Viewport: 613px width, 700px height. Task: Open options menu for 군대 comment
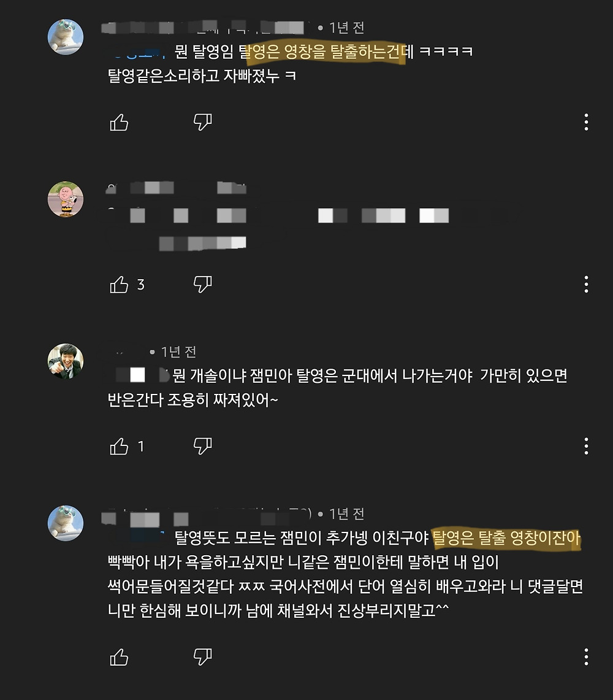[586, 446]
